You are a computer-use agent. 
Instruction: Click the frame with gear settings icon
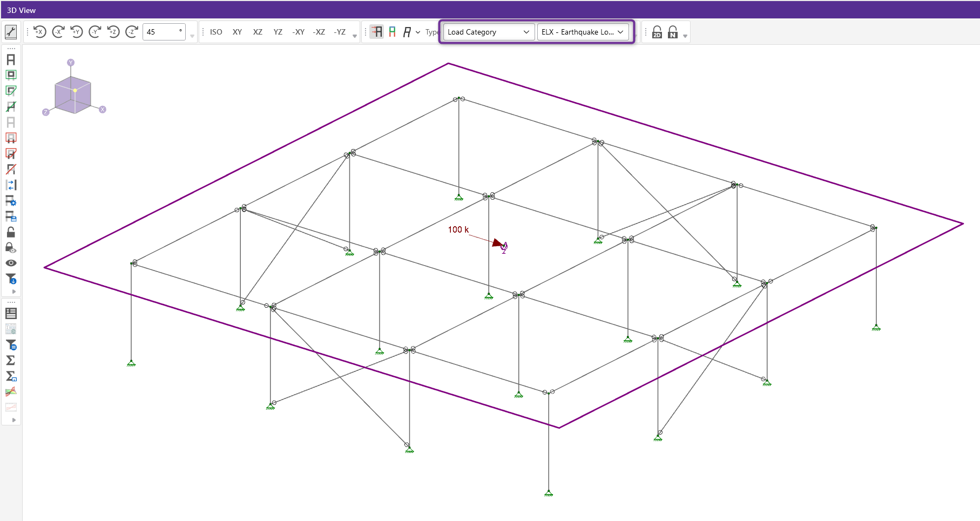pos(11,200)
